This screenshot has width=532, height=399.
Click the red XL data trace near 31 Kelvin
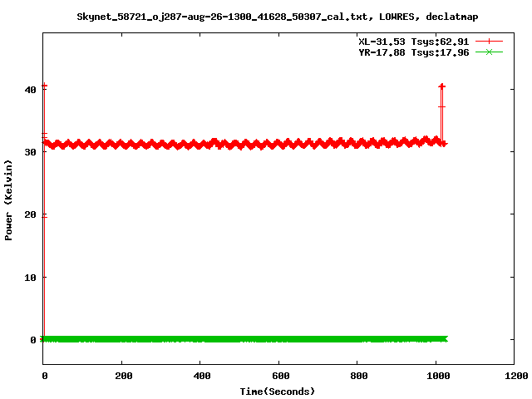coord(244,145)
